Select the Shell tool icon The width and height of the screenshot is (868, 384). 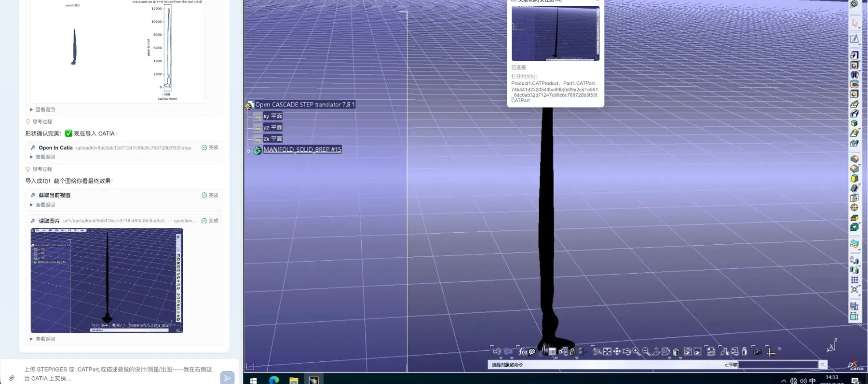coord(854,188)
